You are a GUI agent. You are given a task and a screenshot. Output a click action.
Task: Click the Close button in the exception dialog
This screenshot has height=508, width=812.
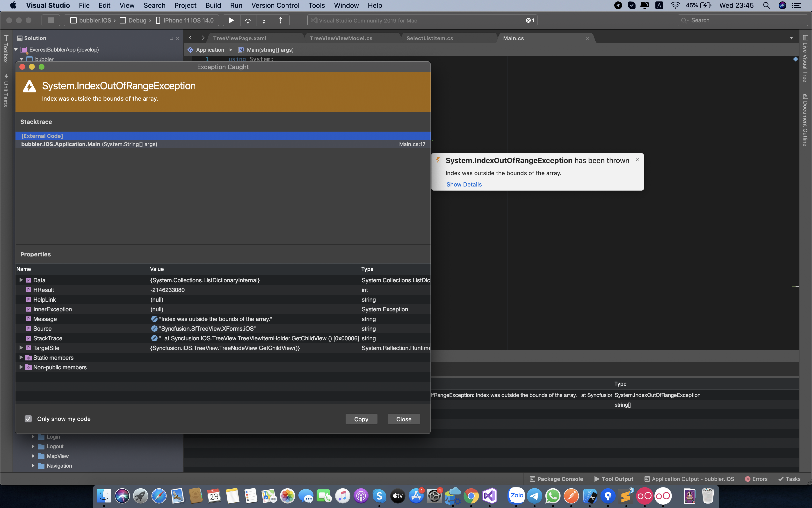(404, 419)
